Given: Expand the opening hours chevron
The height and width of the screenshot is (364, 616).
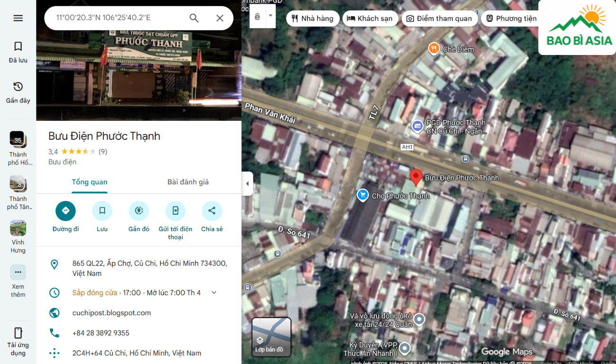Looking at the screenshot, I should click(214, 292).
